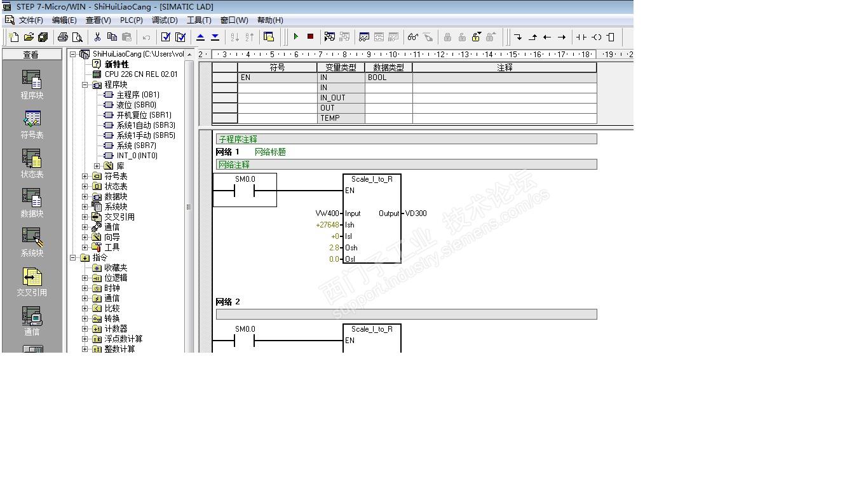Select 系统1自动 (SBR3) subroutine
Screen dimensions: 868x488
pos(146,125)
